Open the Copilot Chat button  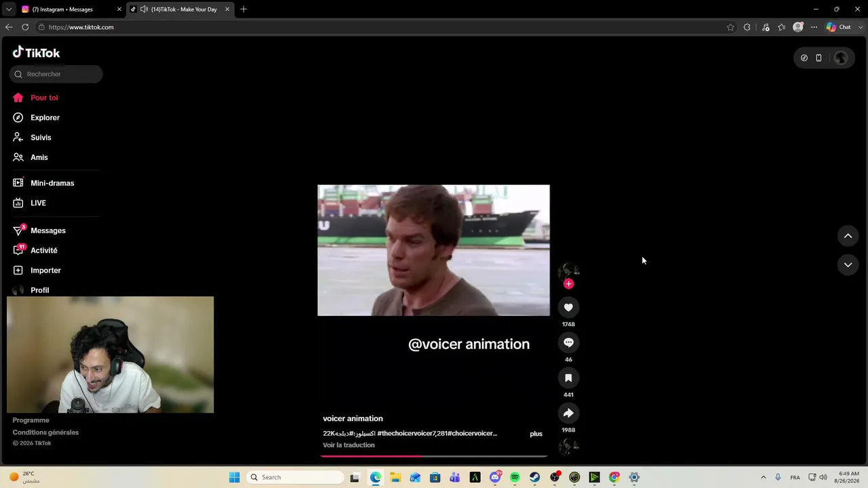(x=839, y=27)
